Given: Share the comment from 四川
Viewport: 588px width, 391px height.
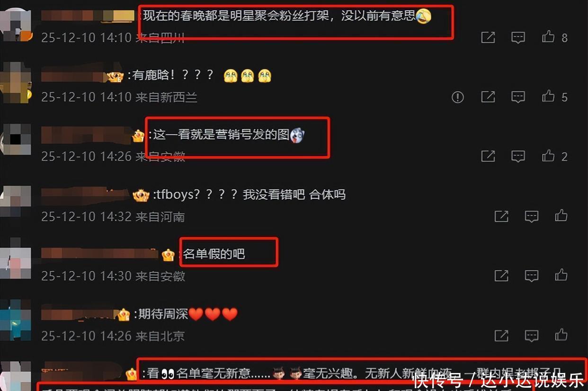Looking at the screenshot, I should [x=488, y=37].
